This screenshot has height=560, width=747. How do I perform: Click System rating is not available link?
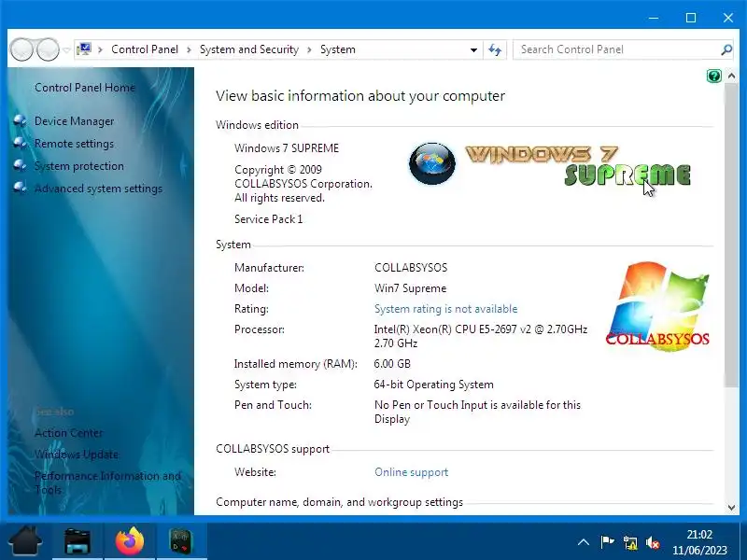click(x=446, y=309)
